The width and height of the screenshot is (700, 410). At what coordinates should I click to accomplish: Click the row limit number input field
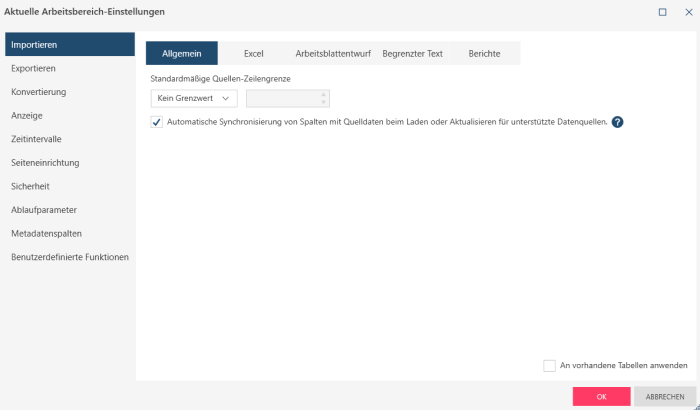tap(282, 98)
